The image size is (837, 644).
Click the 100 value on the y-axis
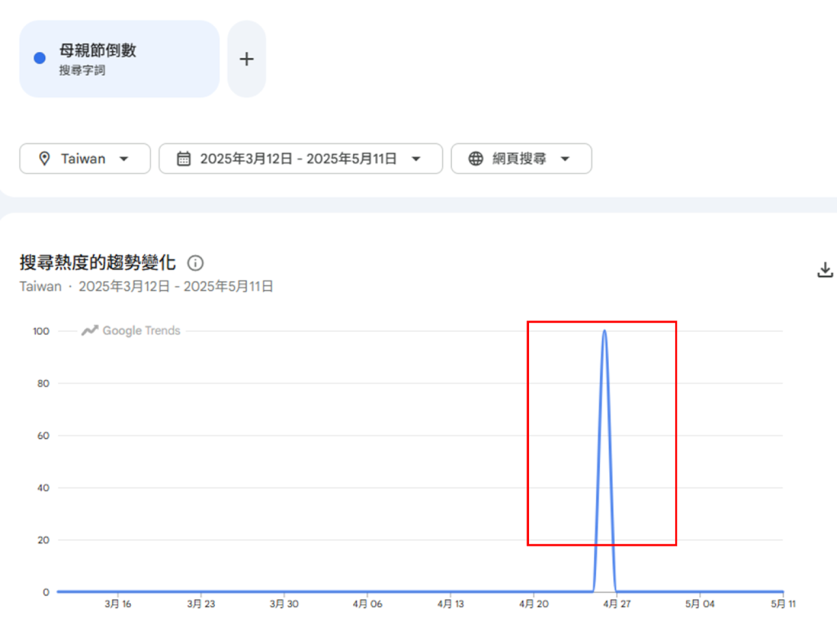(41, 331)
